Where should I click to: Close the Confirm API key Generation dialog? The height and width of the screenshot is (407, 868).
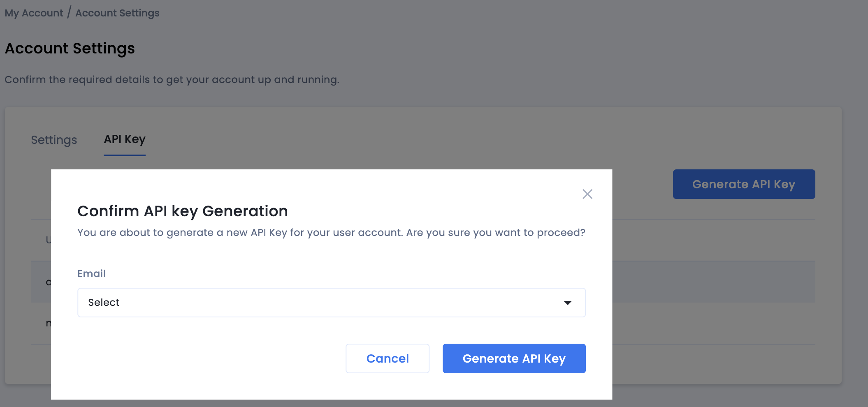(x=587, y=194)
